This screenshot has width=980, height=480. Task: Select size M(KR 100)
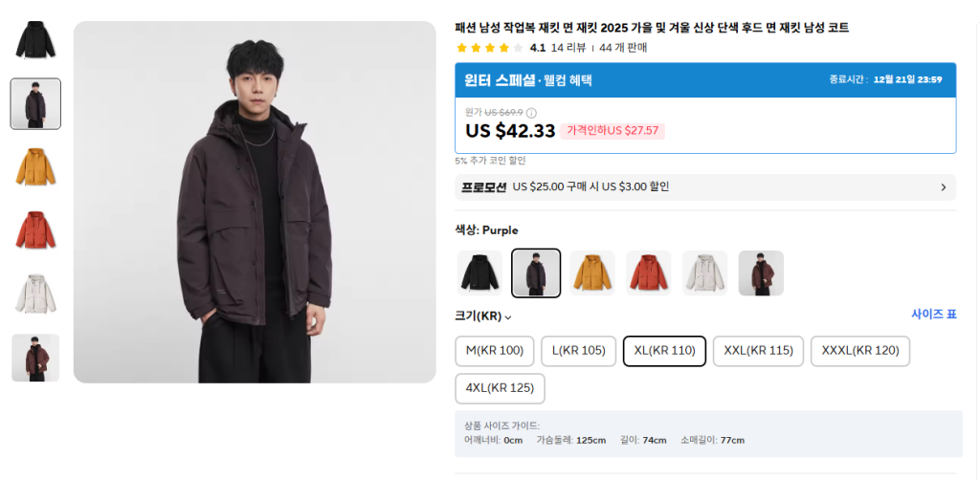tap(494, 351)
